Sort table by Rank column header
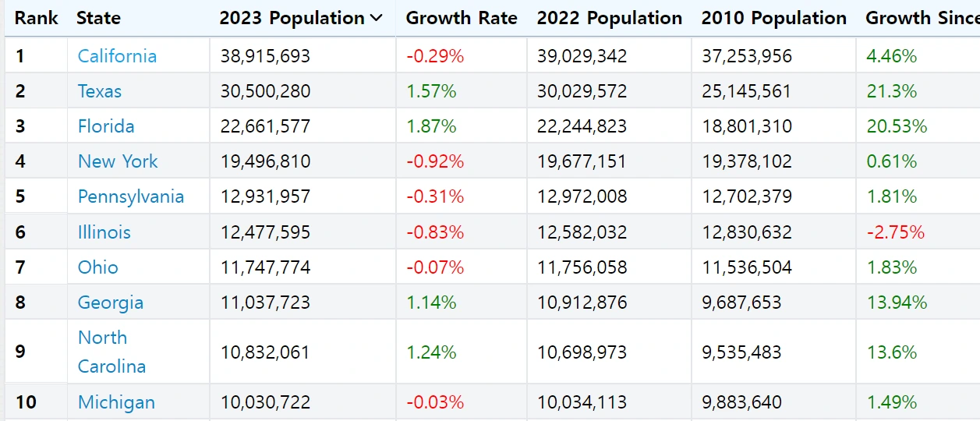The height and width of the screenshot is (421, 980). pyautogui.click(x=36, y=19)
